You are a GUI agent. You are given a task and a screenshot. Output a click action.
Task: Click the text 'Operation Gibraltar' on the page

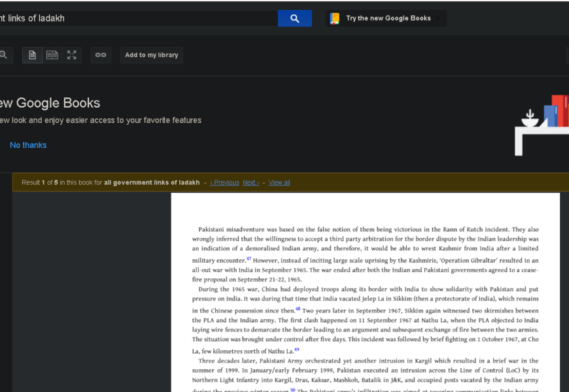468,261
